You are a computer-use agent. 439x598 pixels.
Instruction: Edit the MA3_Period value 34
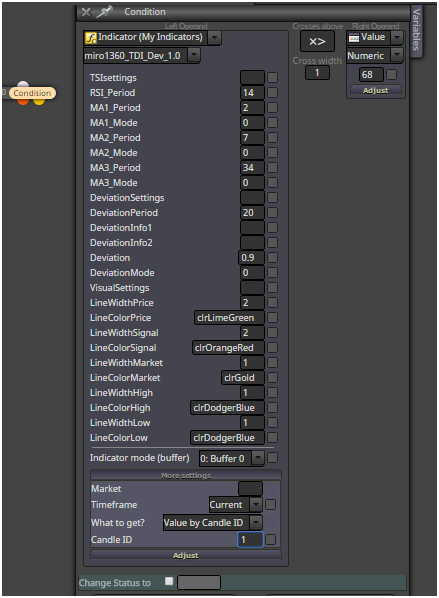point(252,167)
